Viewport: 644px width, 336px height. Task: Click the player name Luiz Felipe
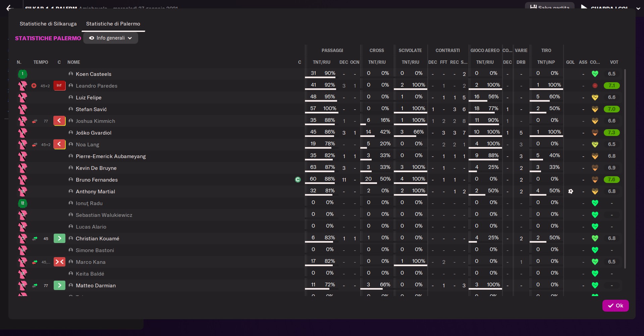(x=89, y=98)
